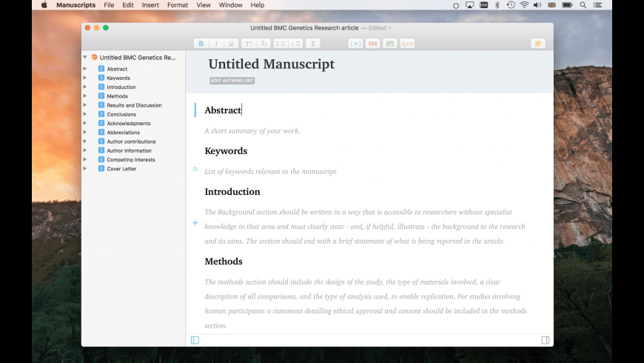The image size is (644, 363).
Task: Click the Abstract section icon in sidebar
Action: pyautogui.click(x=101, y=69)
